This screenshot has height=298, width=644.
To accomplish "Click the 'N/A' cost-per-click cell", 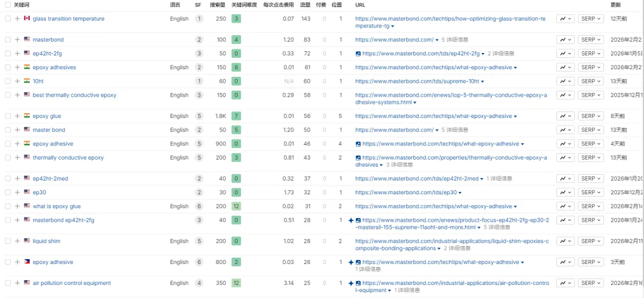I will pos(289,81).
